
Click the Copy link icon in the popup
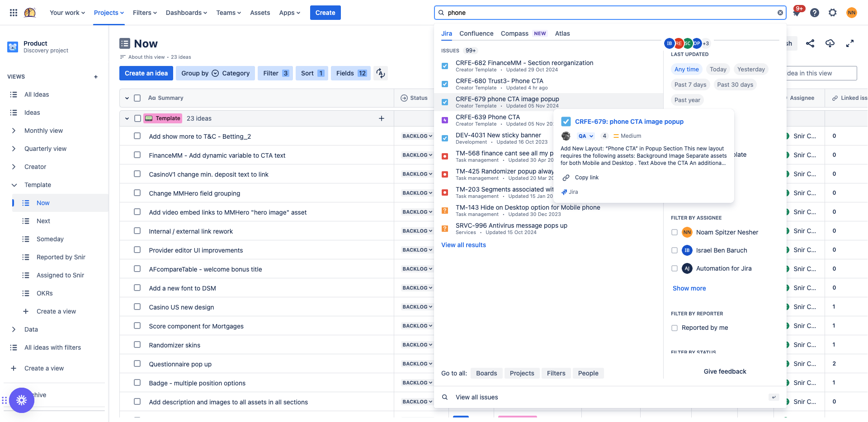[x=566, y=178]
